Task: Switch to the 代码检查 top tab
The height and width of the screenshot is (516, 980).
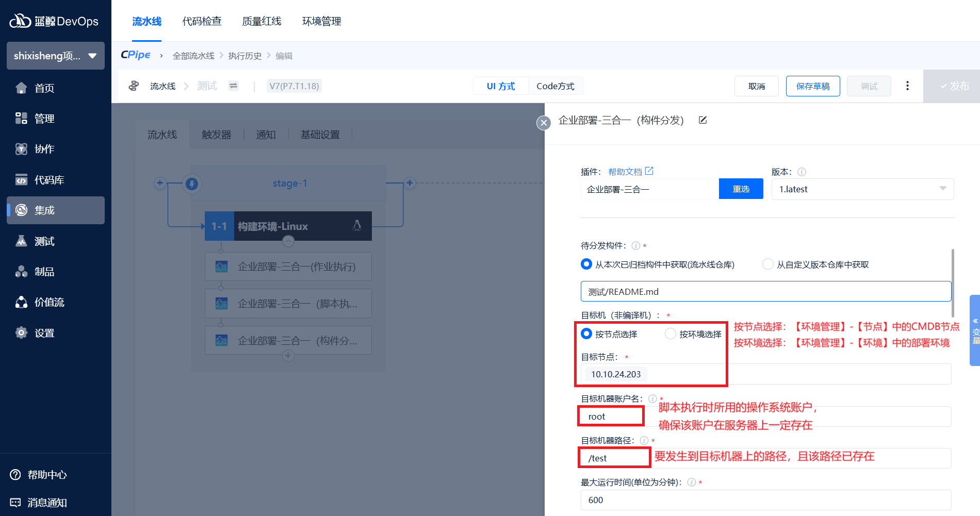Action: pos(202,21)
